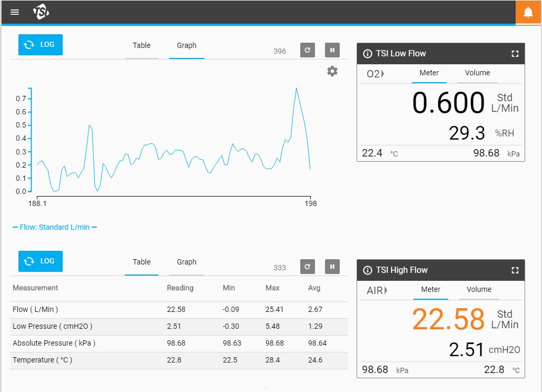Show info for TSI High Flow meter
Image resolution: width=542 pixels, height=392 pixels.
(368, 270)
